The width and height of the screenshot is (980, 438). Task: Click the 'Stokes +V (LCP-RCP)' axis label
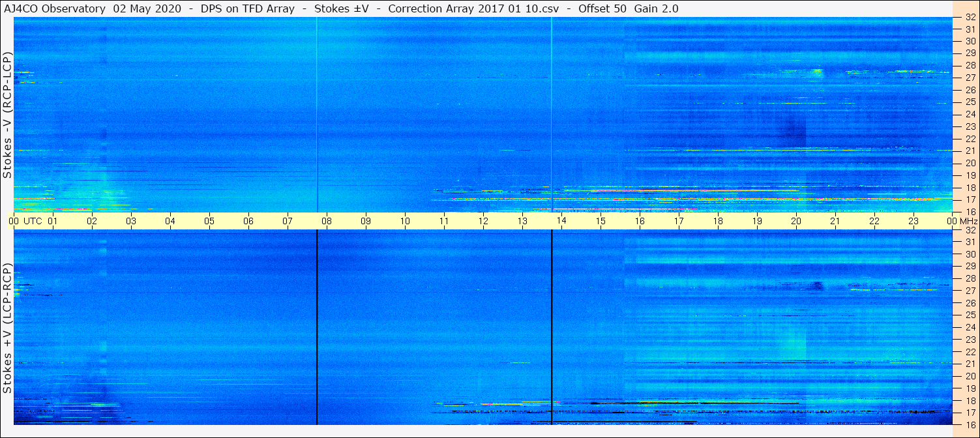point(7,328)
